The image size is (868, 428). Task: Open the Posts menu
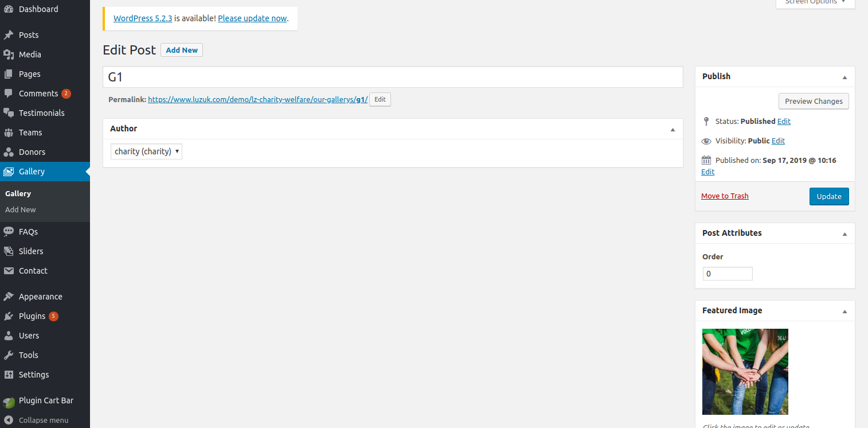45,35
